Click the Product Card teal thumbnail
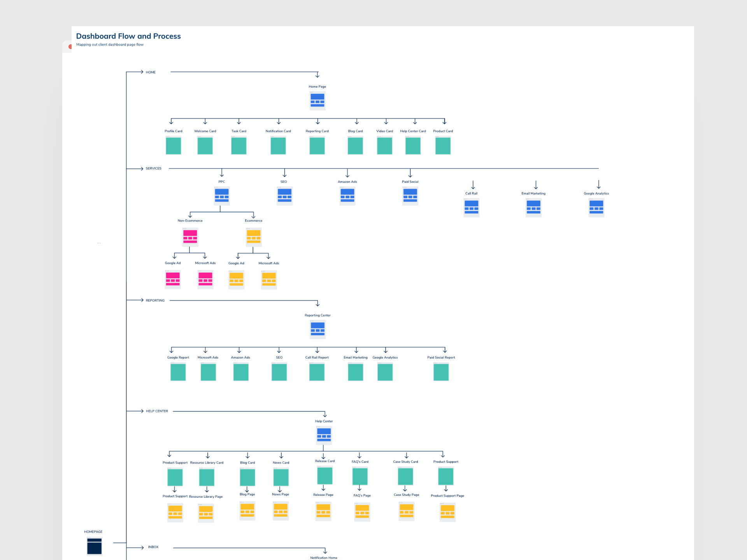 (x=443, y=145)
